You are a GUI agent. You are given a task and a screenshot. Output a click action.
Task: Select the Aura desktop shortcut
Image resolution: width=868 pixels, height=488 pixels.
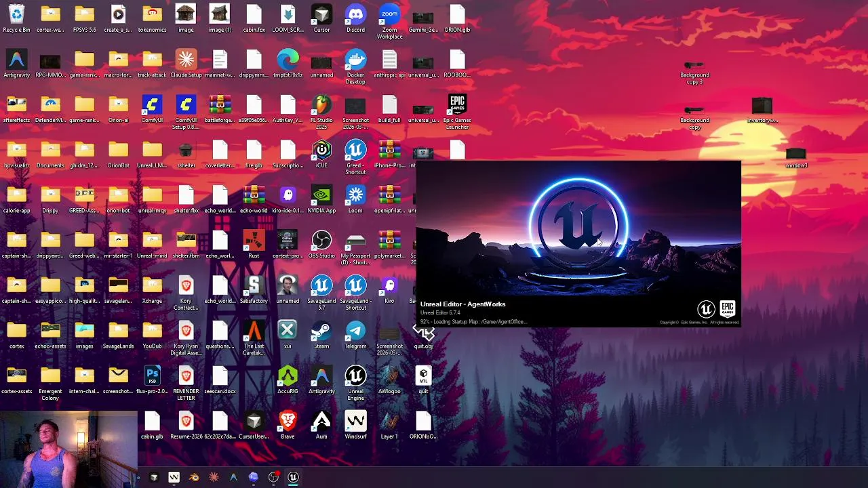click(321, 426)
